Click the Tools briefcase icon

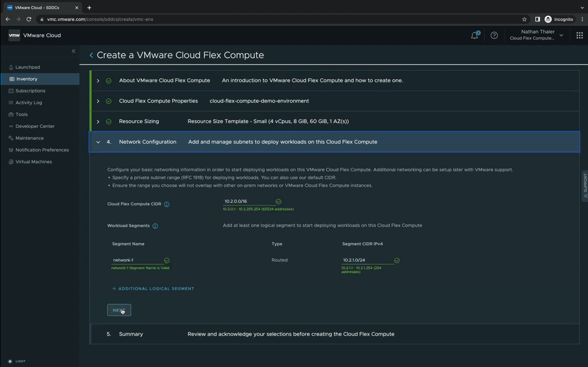[x=11, y=114]
